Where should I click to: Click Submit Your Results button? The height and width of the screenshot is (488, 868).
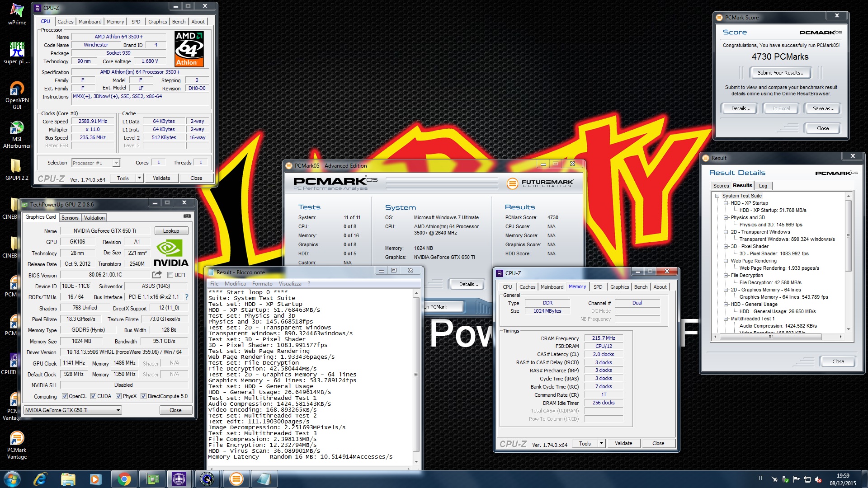(x=781, y=73)
